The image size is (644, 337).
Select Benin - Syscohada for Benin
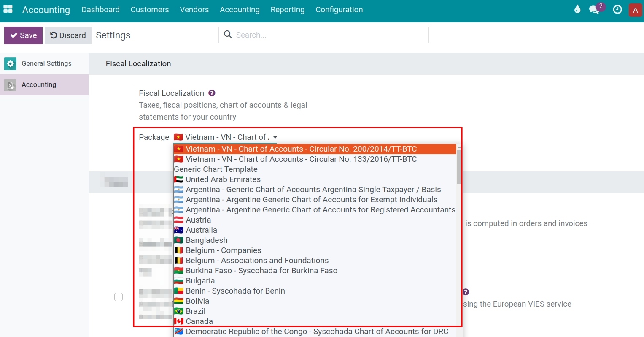pyautogui.click(x=315, y=291)
